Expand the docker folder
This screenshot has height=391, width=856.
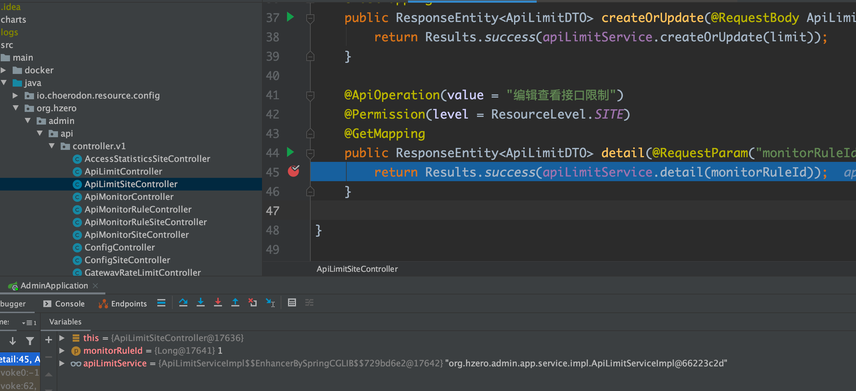coord(4,70)
